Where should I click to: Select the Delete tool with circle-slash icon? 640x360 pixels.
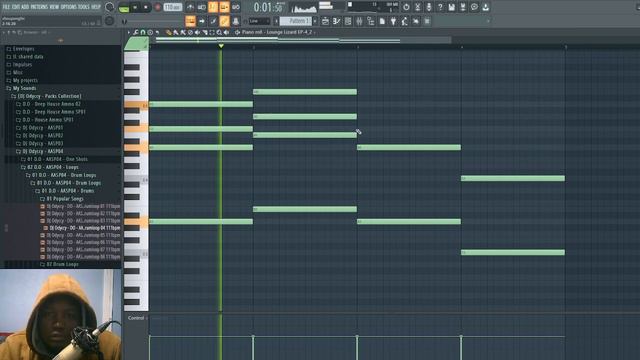click(190, 32)
